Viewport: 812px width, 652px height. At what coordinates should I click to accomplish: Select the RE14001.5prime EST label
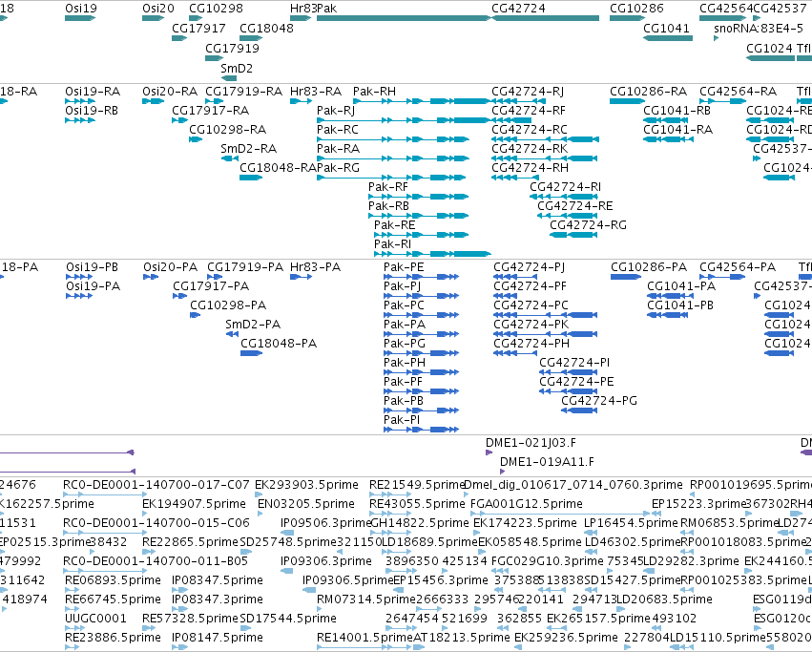click(365, 638)
